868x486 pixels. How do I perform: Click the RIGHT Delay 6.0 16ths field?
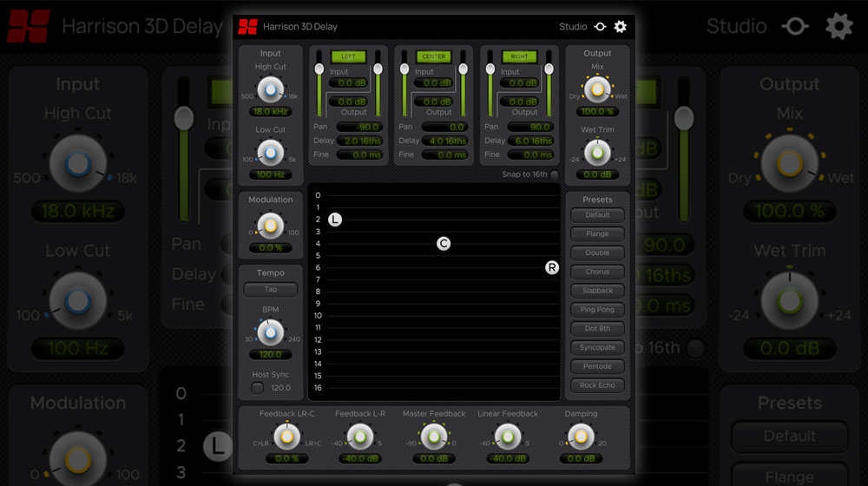(530, 141)
